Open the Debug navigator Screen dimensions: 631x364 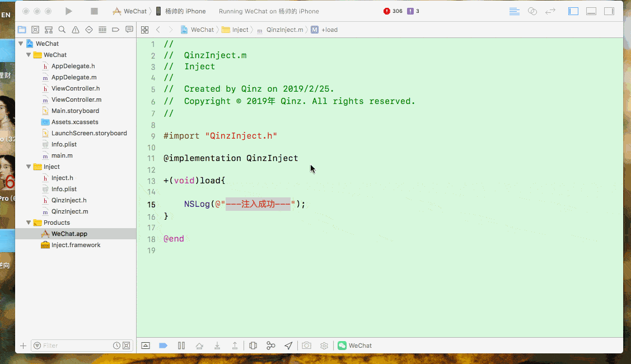click(102, 30)
